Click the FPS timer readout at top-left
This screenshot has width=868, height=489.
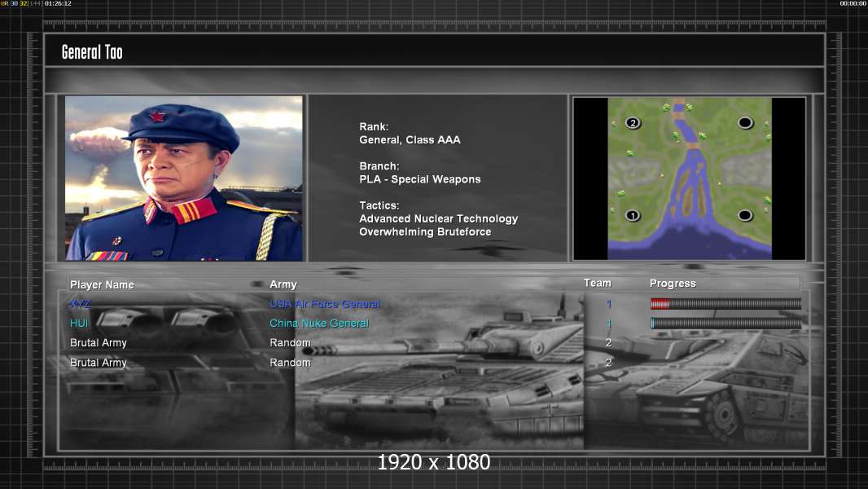coord(36,3)
